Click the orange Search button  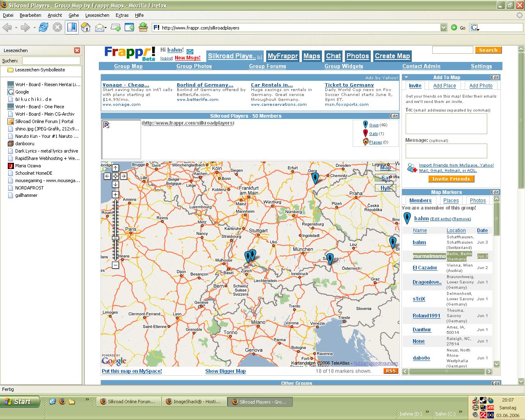pyautogui.click(x=488, y=50)
